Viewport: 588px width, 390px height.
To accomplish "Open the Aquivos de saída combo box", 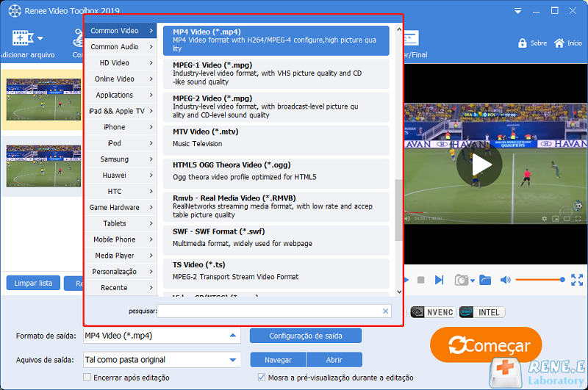I will (162, 360).
